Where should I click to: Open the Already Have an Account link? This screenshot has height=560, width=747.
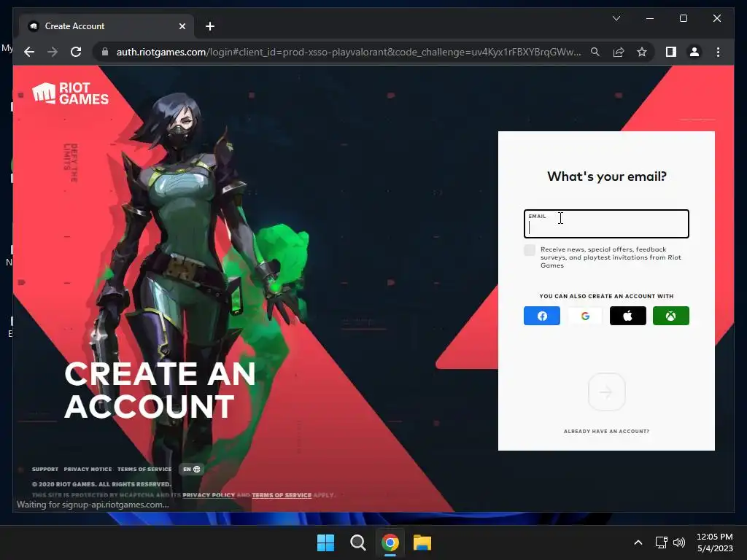click(x=606, y=432)
